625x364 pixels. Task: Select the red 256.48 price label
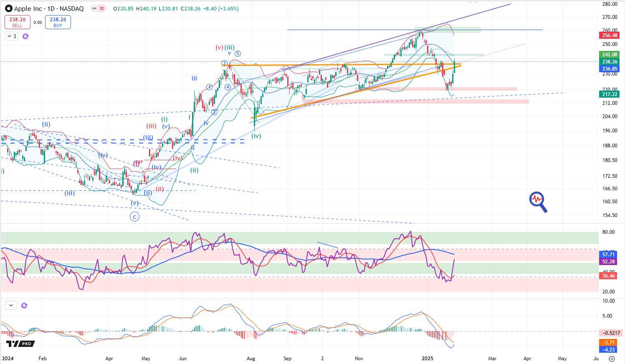tap(610, 35)
